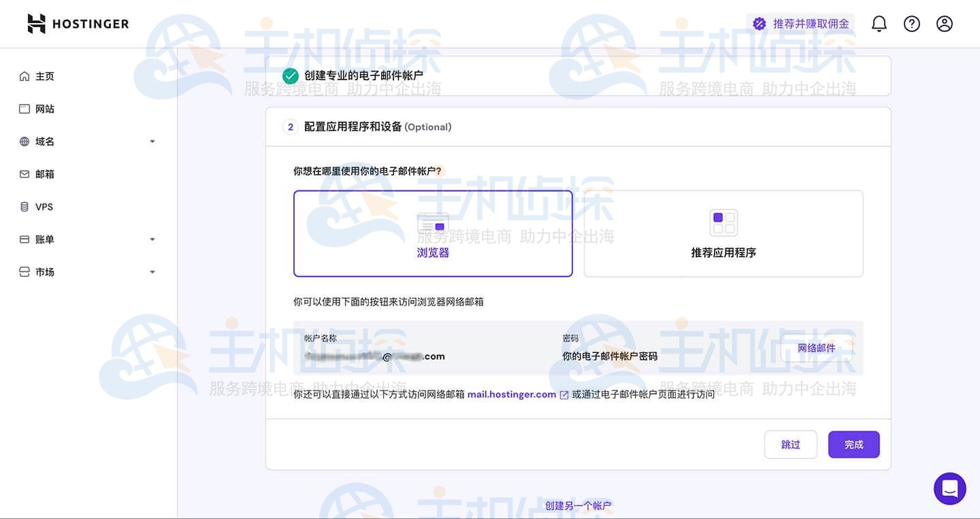The height and width of the screenshot is (519, 980).
Task: Open the user profile icon
Action: [x=944, y=24]
